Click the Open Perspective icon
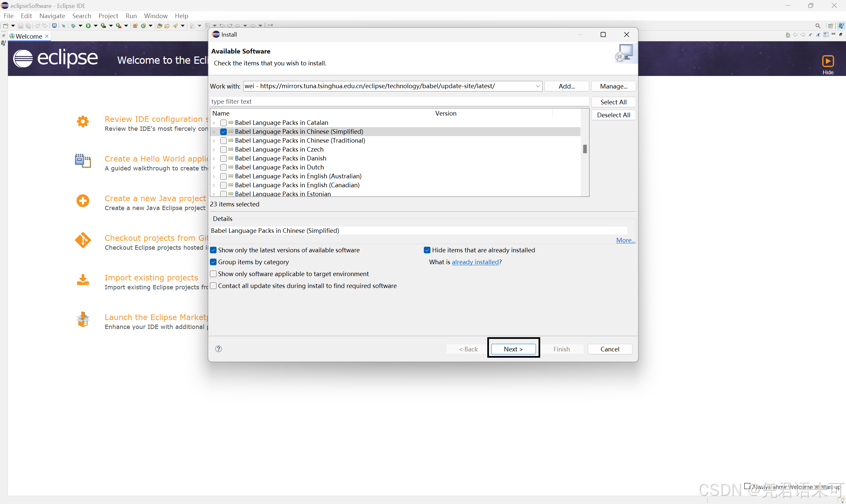Viewport: 846px width, 504px height. coord(831,26)
